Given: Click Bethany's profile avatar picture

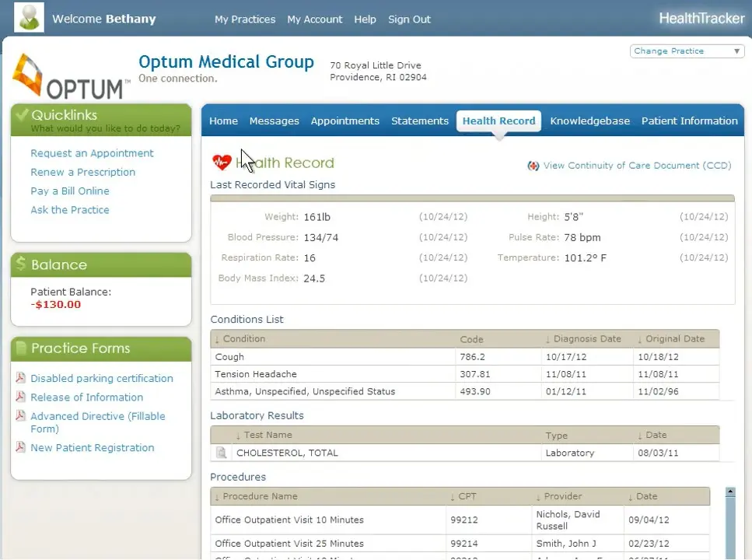Looking at the screenshot, I should (x=29, y=17).
